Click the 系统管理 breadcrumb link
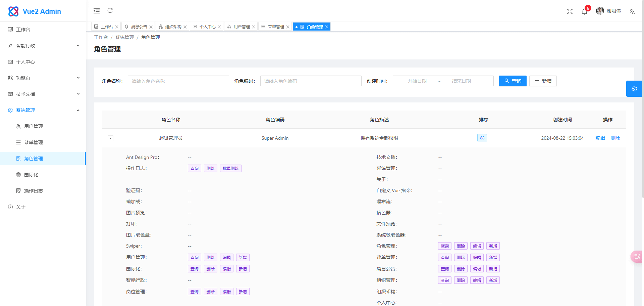Viewport: 644px width, 306px height. pos(125,37)
